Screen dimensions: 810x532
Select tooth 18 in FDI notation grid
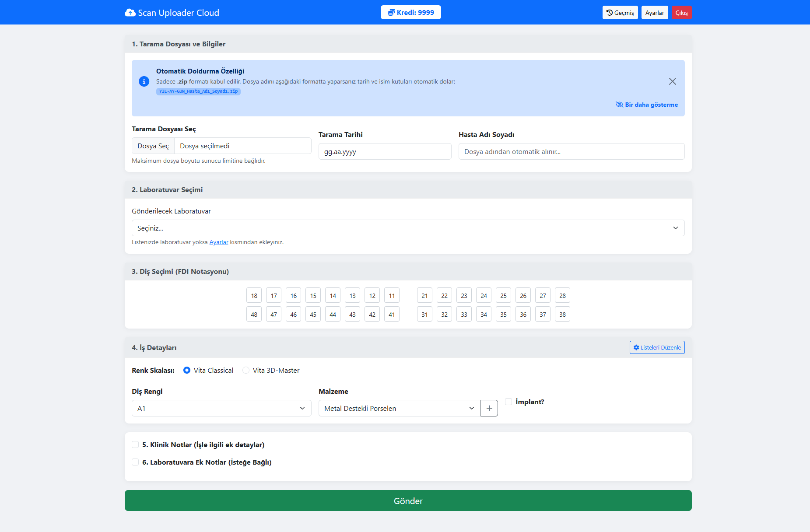tap(254, 295)
